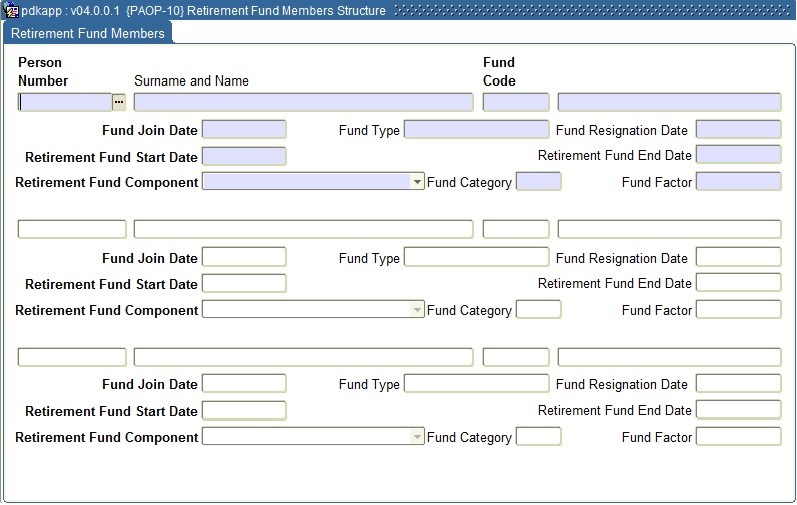
Task: Select first record's Retirement Fund End Date field
Action: point(738,155)
